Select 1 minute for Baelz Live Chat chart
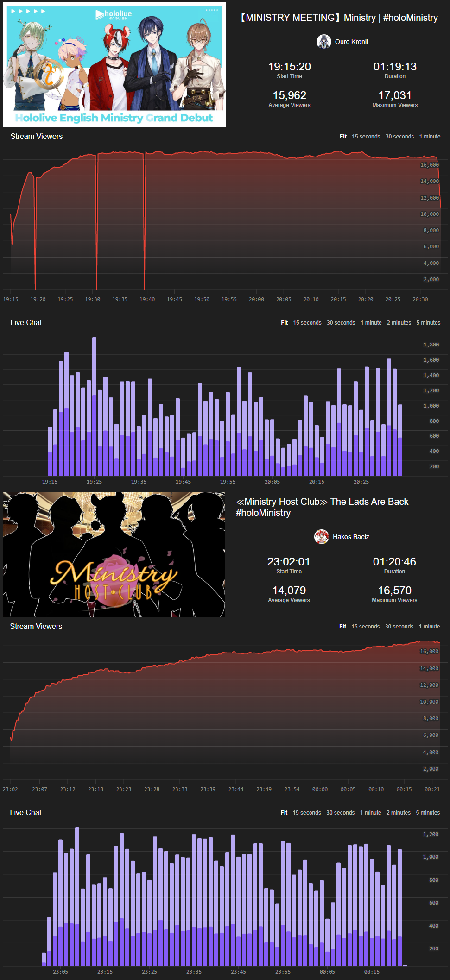The width and height of the screenshot is (450, 980). [x=371, y=813]
